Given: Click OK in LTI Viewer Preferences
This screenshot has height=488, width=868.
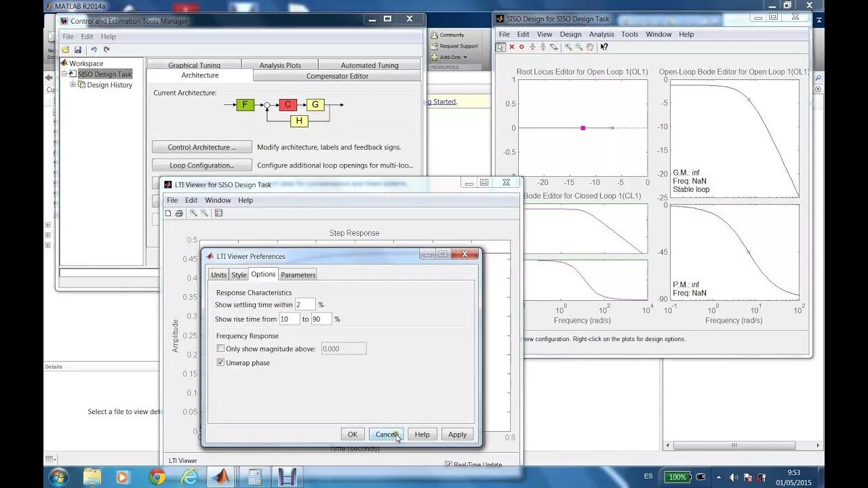Looking at the screenshot, I should (x=353, y=434).
